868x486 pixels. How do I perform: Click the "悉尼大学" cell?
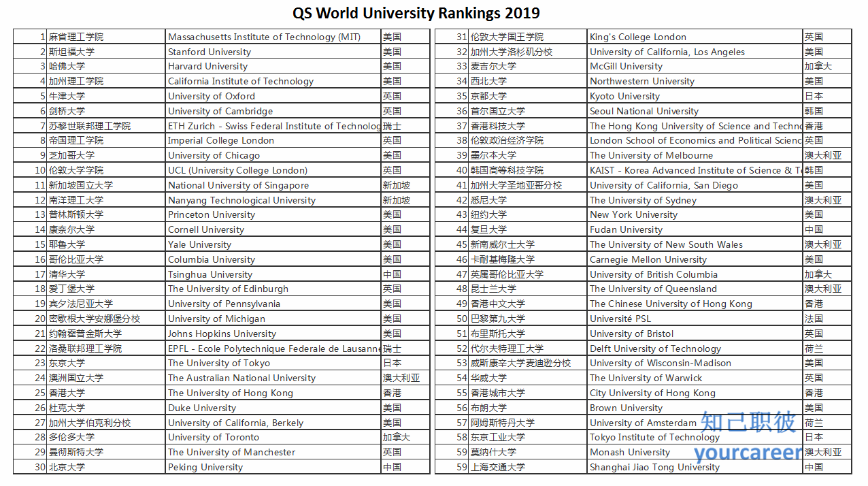[528, 200]
